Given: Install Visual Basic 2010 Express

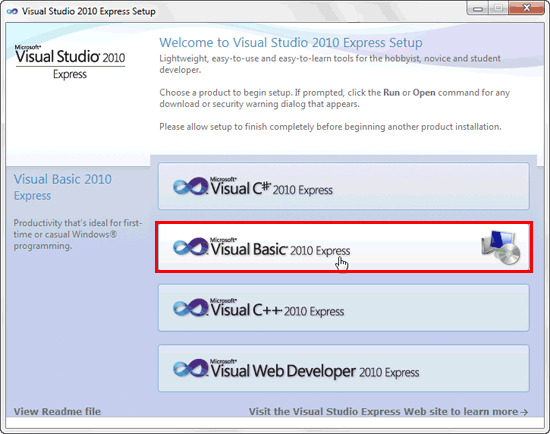Looking at the screenshot, I should coord(343,247).
